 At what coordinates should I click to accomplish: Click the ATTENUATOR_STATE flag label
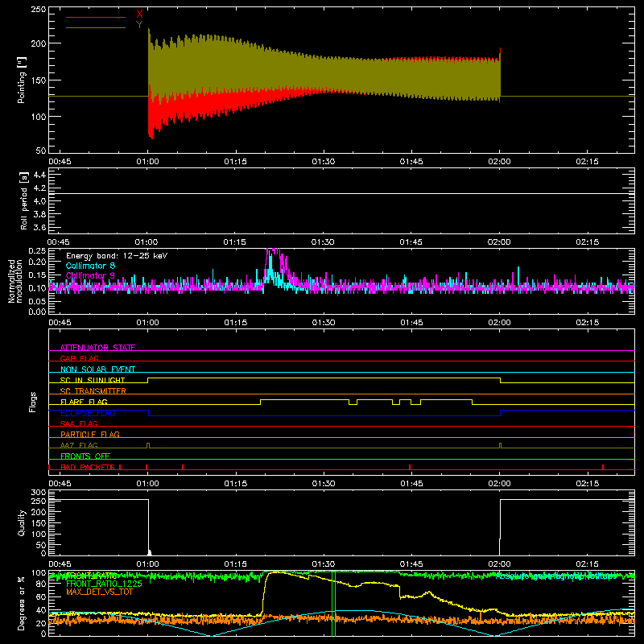pos(97,348)
